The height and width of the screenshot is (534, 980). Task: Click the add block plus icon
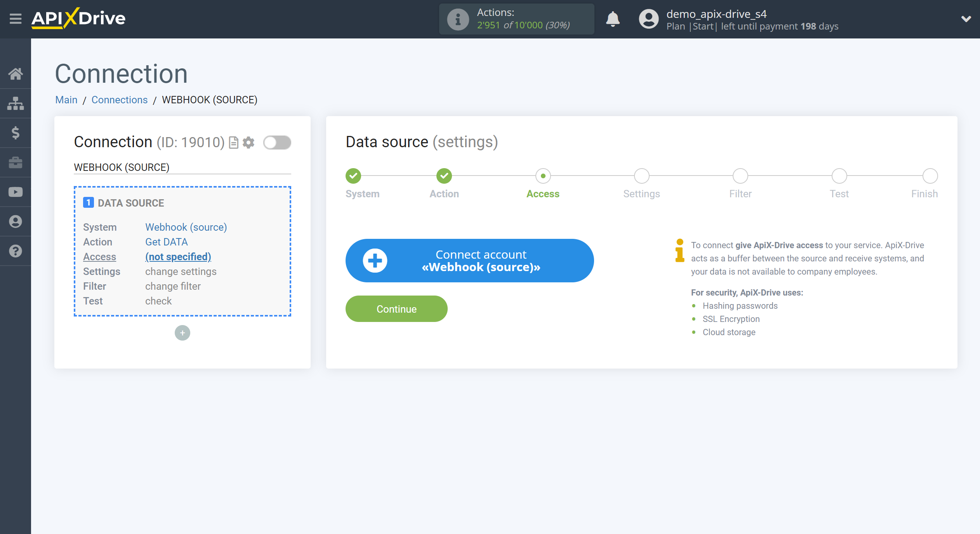pyautogui.click(x=182, y=333)
